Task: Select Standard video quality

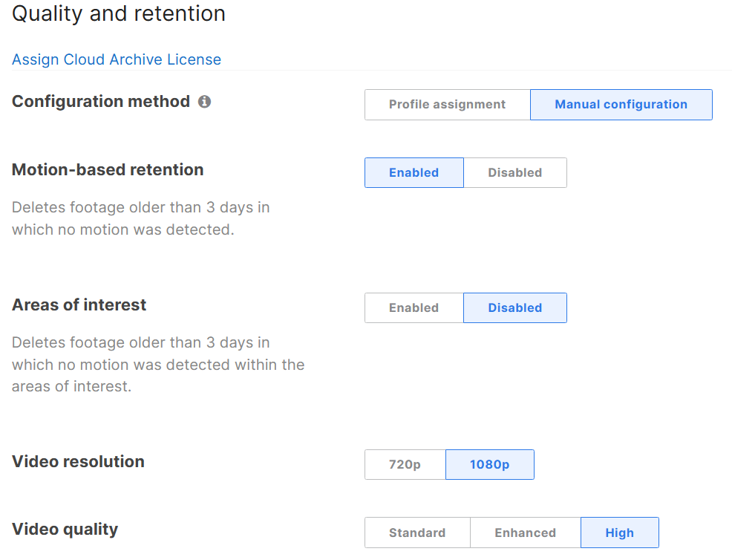Action: [417, 533]
